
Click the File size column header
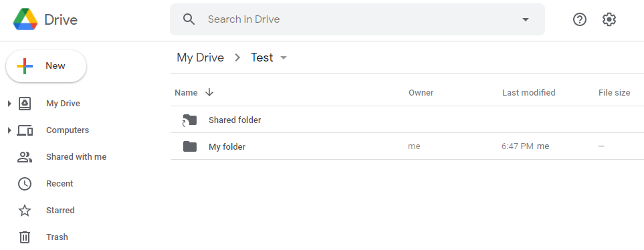(x=614, y=93)
